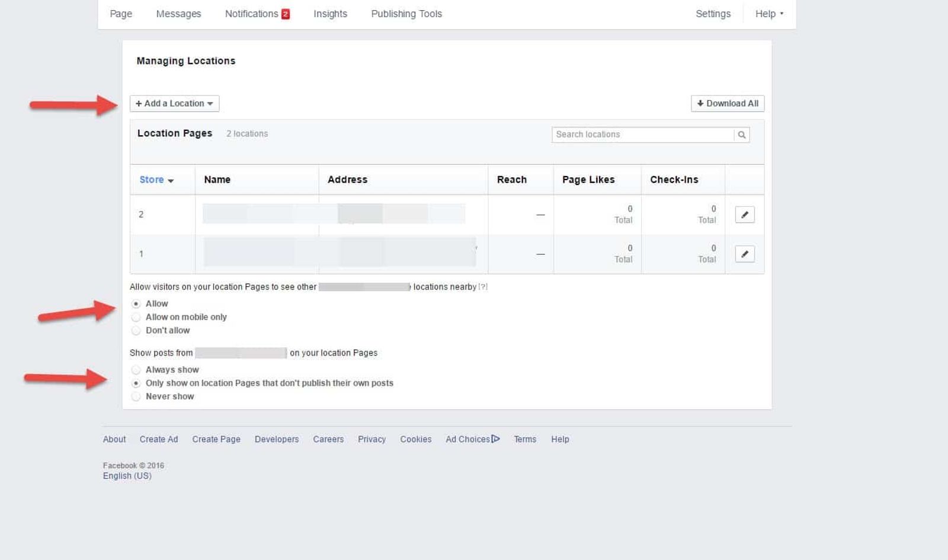The height and width of the screenshot is (560, 948).
Task: Switch to the Page tab
Action: pos(121,14)
